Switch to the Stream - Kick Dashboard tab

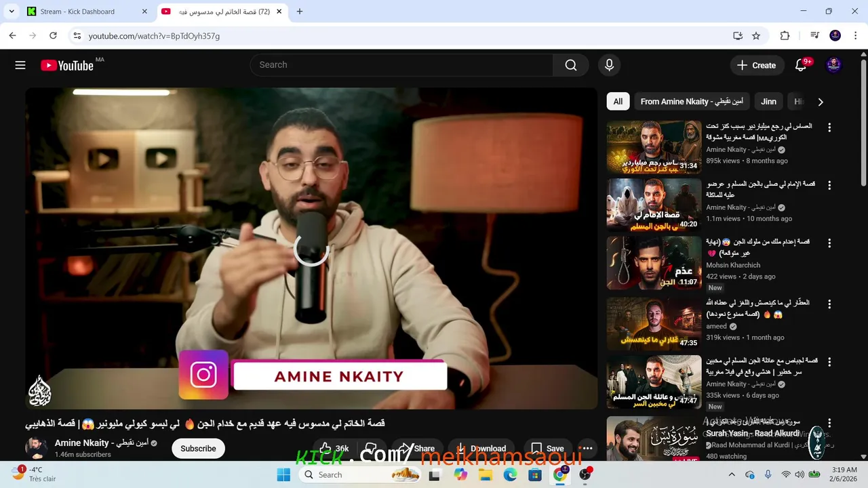[x=78, y=12]
